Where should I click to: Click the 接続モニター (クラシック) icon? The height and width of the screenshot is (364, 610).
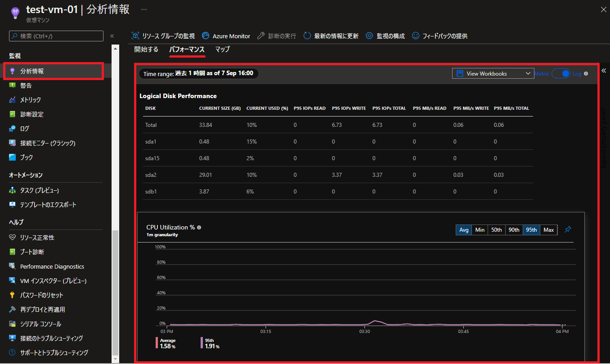[x=13, y=143]
